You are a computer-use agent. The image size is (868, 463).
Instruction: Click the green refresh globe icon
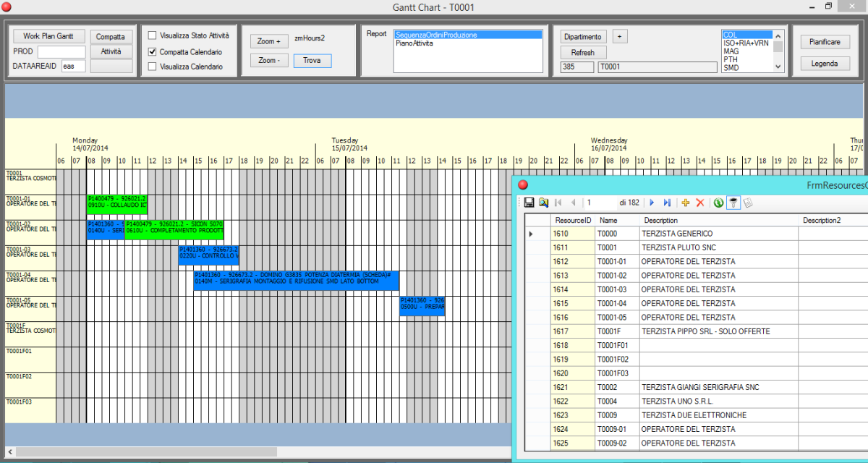[718, 203]
